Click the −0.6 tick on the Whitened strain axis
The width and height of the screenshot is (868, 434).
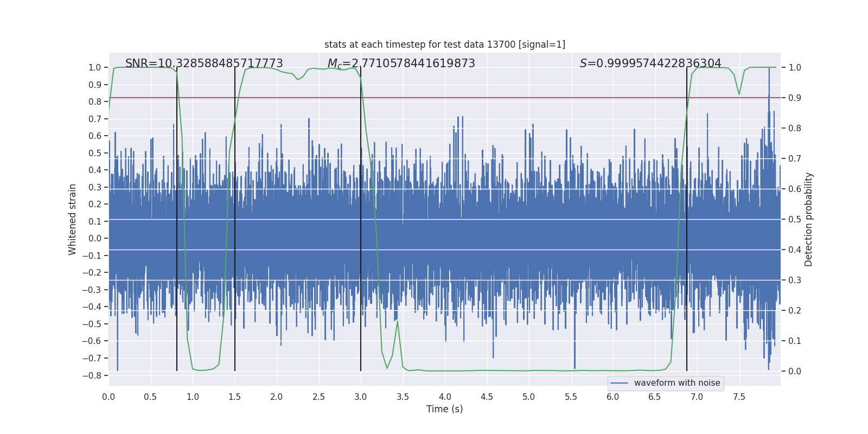pos(92,341)
